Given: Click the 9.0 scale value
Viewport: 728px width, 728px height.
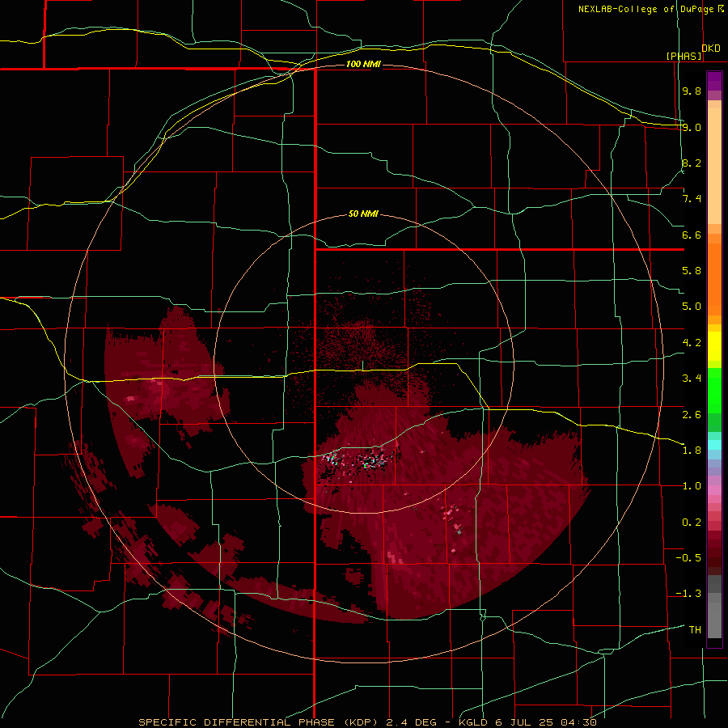Looking at the screenshot, I should (x=692, y=127).
